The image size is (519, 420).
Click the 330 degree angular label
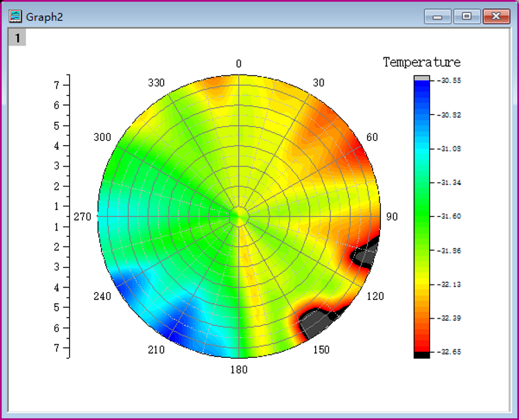(x=156, y=83)
